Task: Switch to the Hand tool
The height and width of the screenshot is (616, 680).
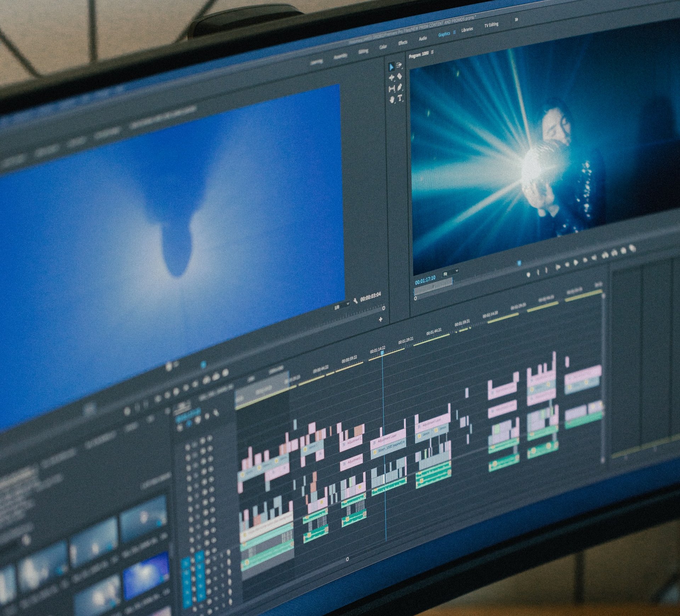Action: [x=392, y=99]
